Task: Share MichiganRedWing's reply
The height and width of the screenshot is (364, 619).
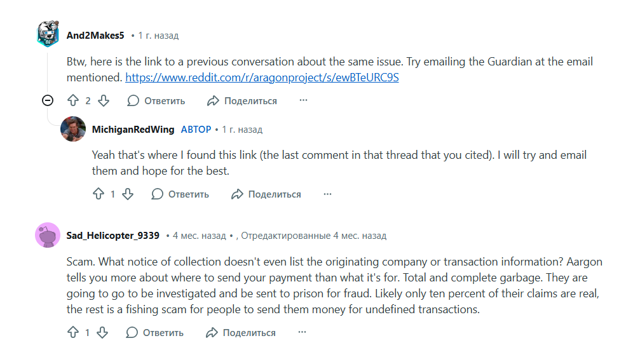Action: pos(266,194)
